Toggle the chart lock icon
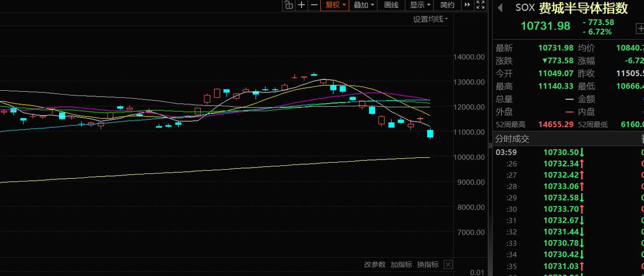The width and height of the screenshot is (644, 276). click(288, 5)
